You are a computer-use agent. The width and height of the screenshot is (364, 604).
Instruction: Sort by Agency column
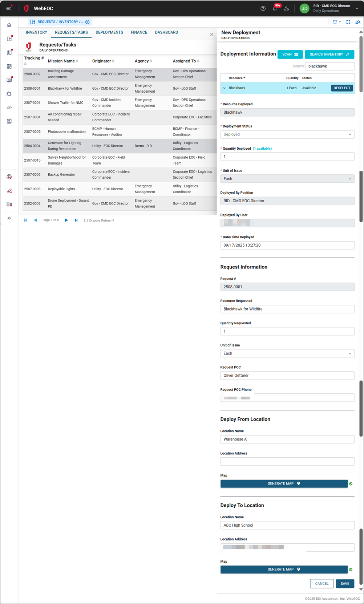tap(143, 61)
